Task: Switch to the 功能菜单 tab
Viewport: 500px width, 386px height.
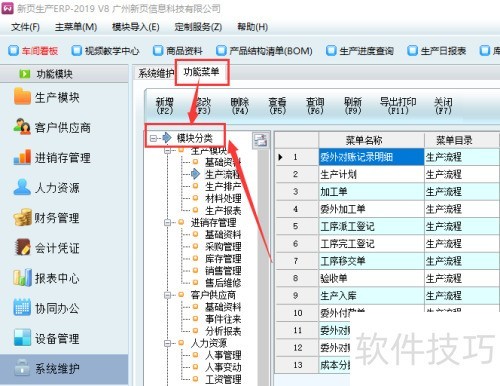Action: click(201, 72)
